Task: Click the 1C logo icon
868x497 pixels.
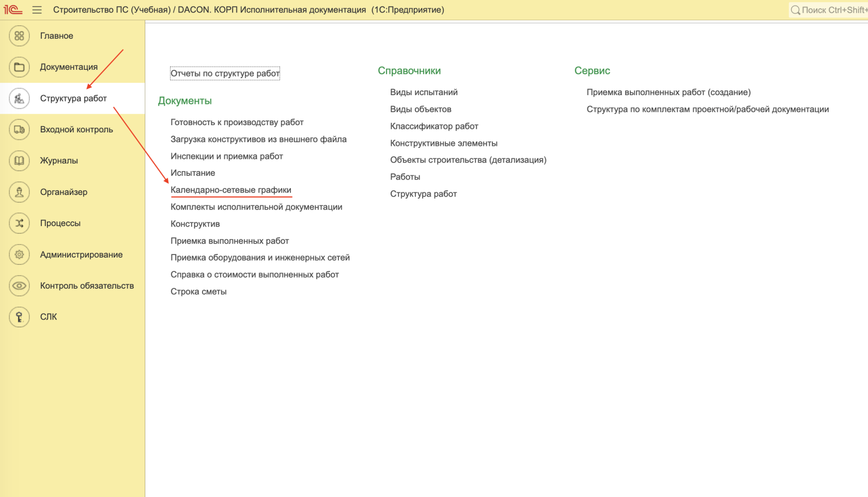Action: (x=12, y=10)
